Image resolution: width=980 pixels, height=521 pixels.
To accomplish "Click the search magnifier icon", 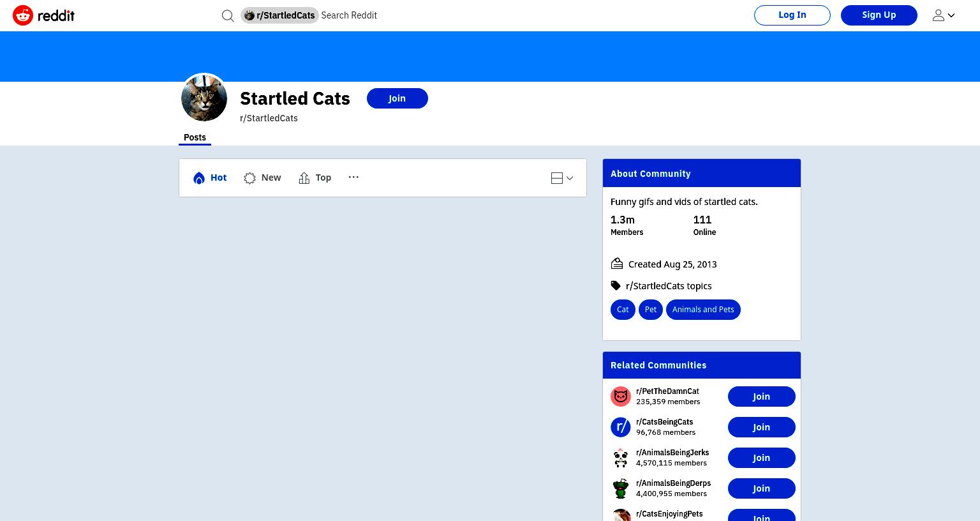I will click(x=228, y=15).
